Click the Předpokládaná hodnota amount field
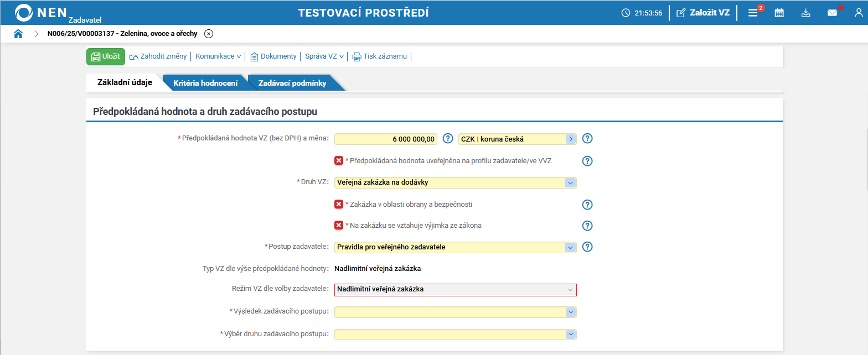Viewport: 868px width, 355px height. tap(386, 139)
